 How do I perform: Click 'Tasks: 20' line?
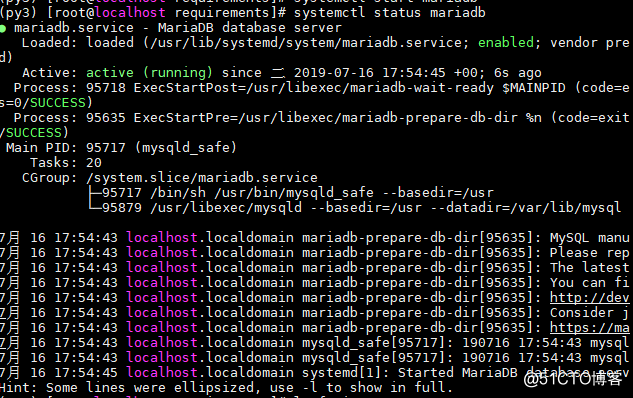[x=66, y=163]
